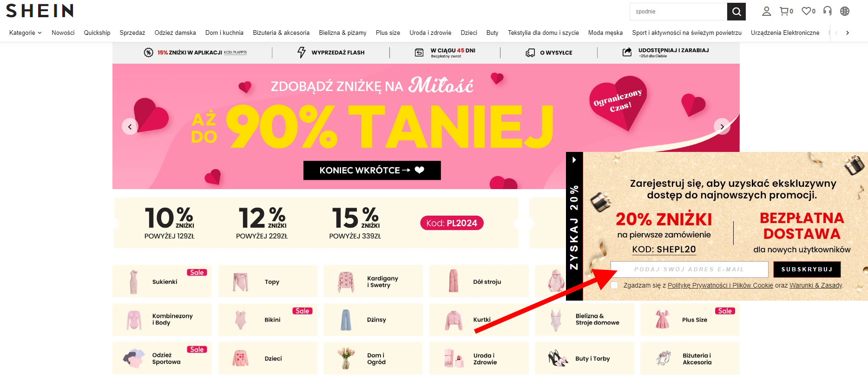
Task: Open the wishlist heart icon
Action: (808, 11)
